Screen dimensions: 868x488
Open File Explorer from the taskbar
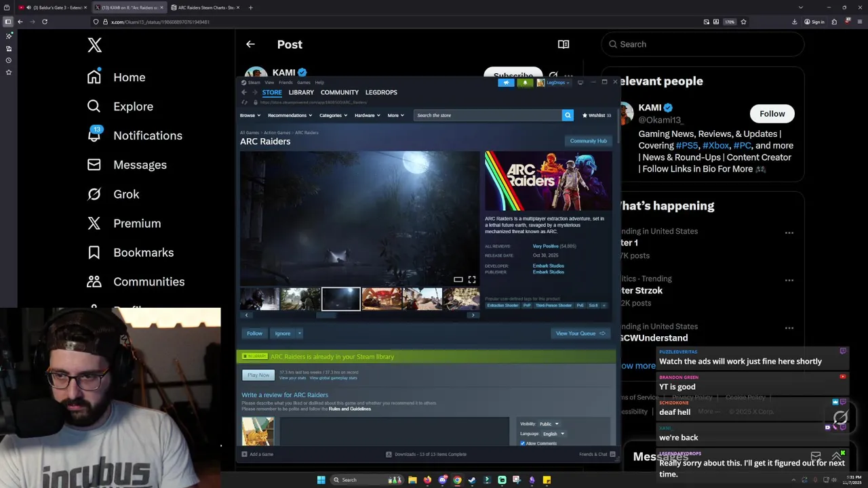tap(412, 480)
